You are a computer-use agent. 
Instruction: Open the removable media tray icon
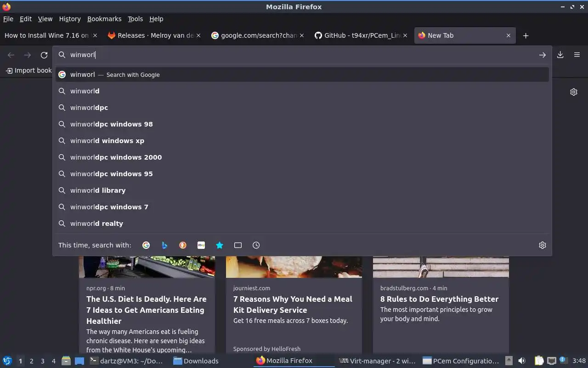coord(509,361)
